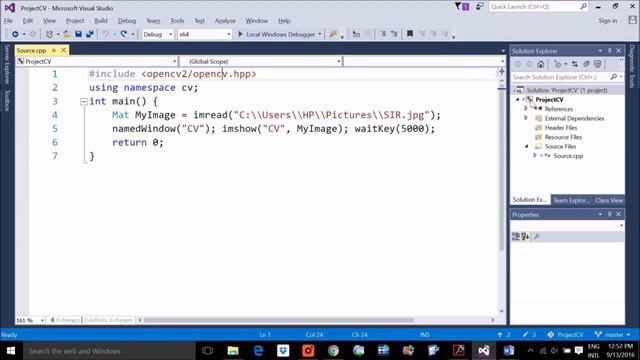Open the Diagnostic Tools side tab
Screen dimensions: 640x360
pyautogui.click(x=632, y=66)
